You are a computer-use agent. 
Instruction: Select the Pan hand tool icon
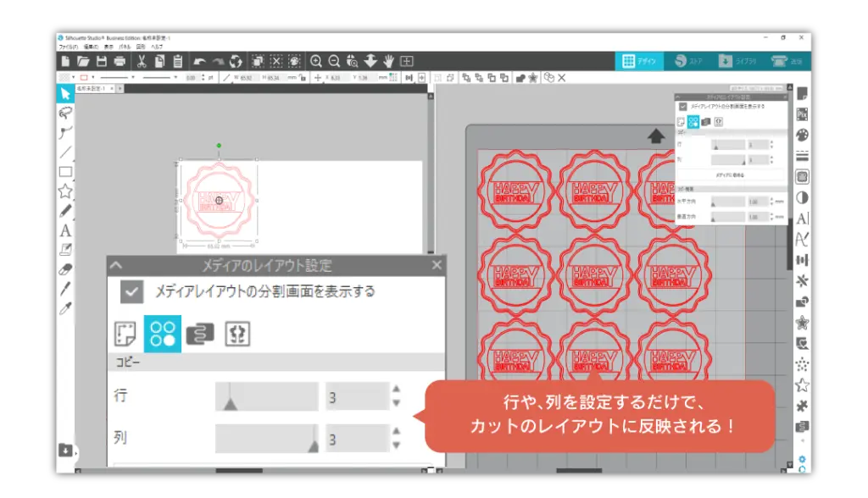click(x=388, y=61)
